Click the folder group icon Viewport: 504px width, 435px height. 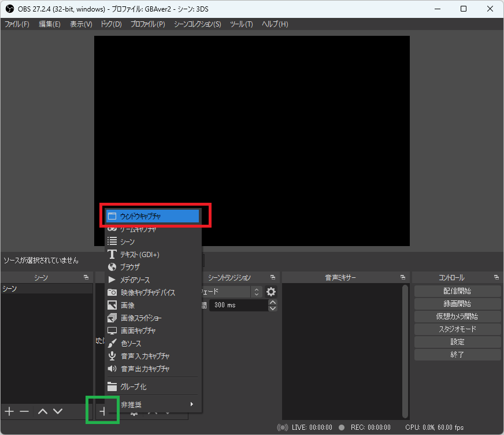[x=112, y=386]
